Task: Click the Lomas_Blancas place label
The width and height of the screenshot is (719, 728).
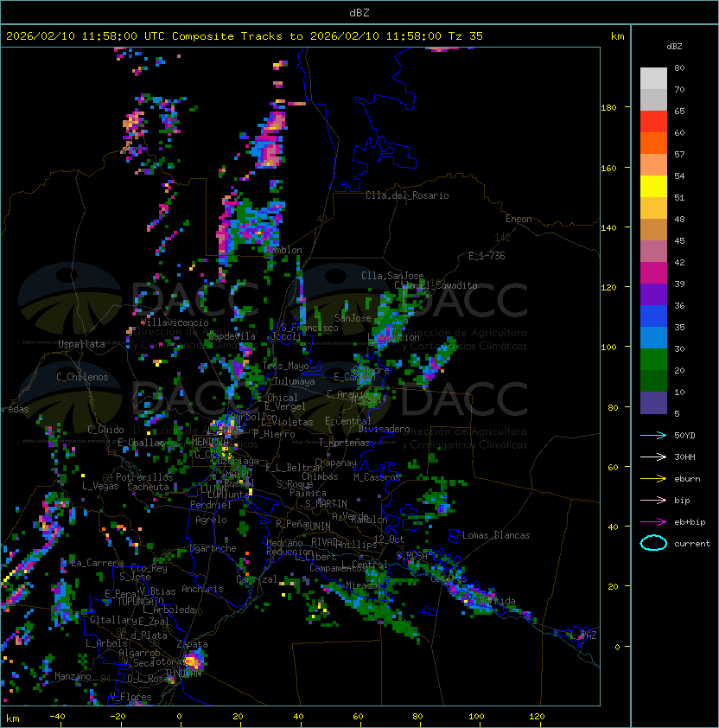Action: point(496,535)
